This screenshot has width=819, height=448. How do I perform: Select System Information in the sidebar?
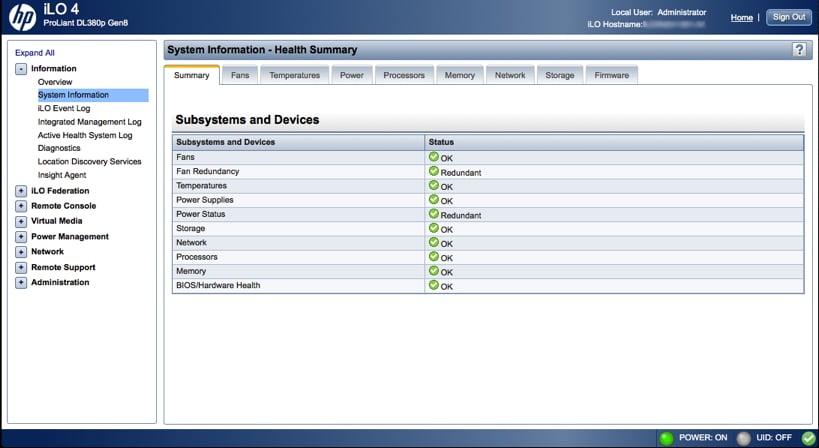(93, 95)
